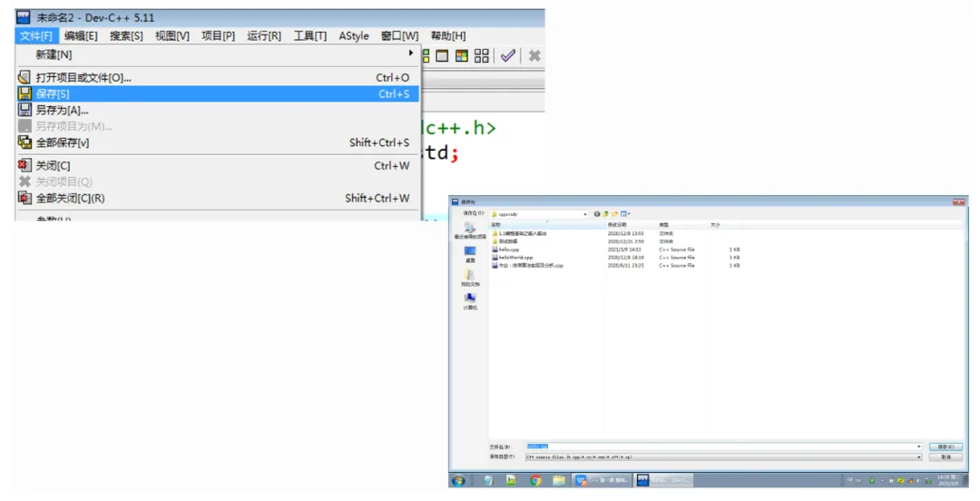Image resolution: width=980 pixels, height=501 pixels.
Task: Click the open-folder icon beside 打开项目或文件
Action: pos(24,77)
